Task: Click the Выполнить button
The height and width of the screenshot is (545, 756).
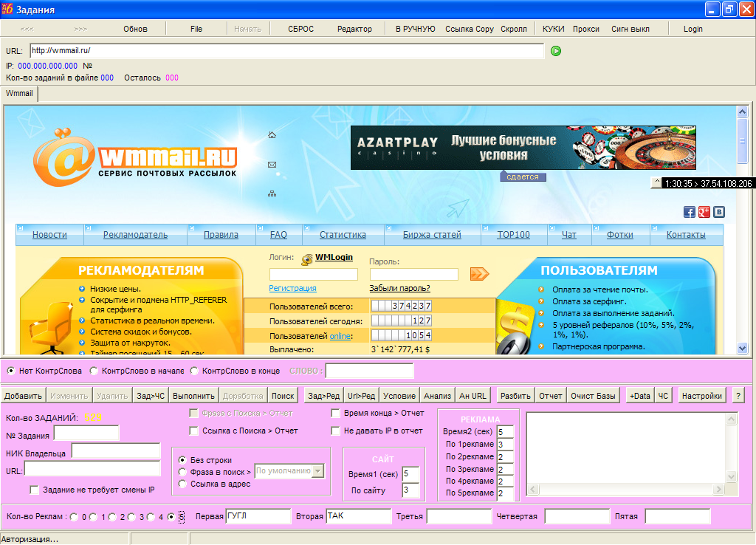Action: [x=193, y=396]
